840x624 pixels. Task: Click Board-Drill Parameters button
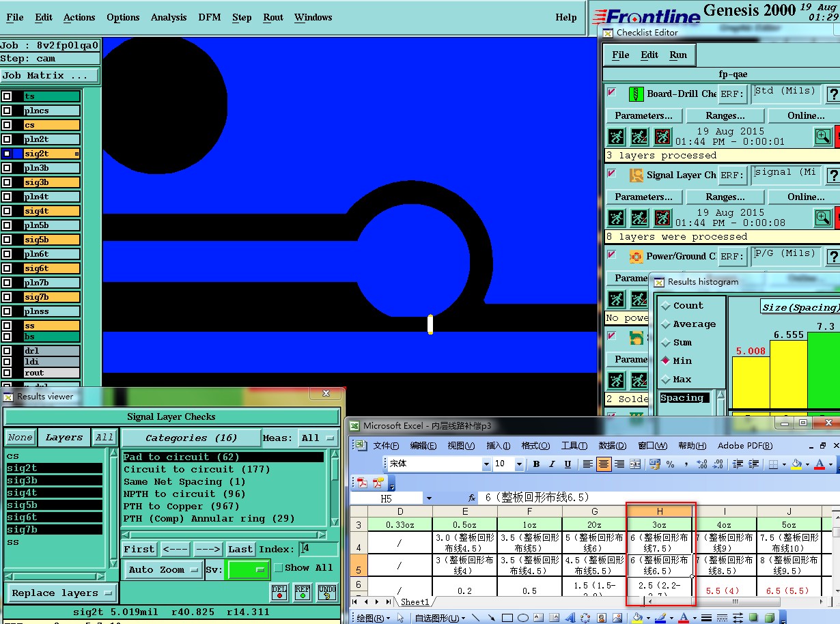click(x=643, y=115)
